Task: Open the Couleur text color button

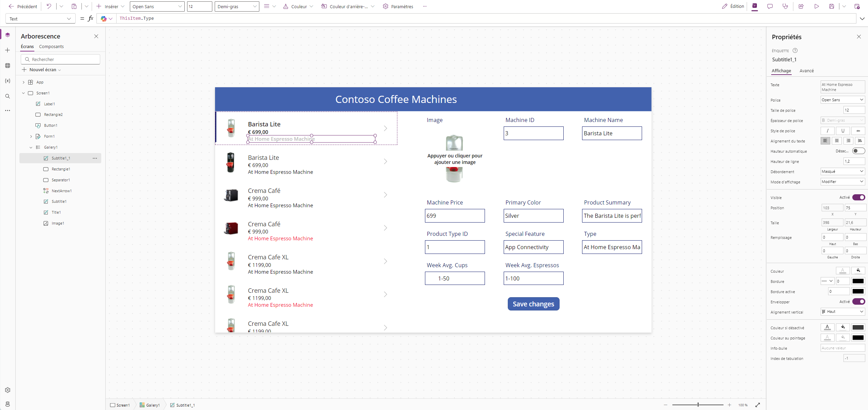Action: click(298, 6)
